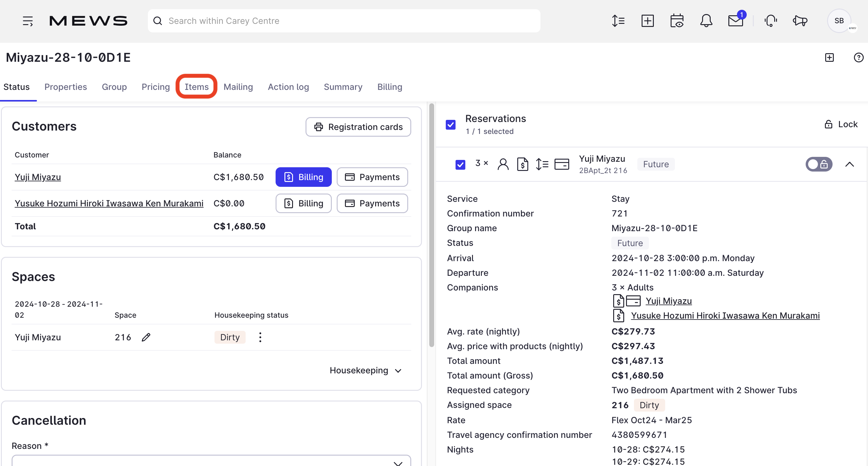Click the Registration cards button
The image size is (868, 466).
(358, 127)
